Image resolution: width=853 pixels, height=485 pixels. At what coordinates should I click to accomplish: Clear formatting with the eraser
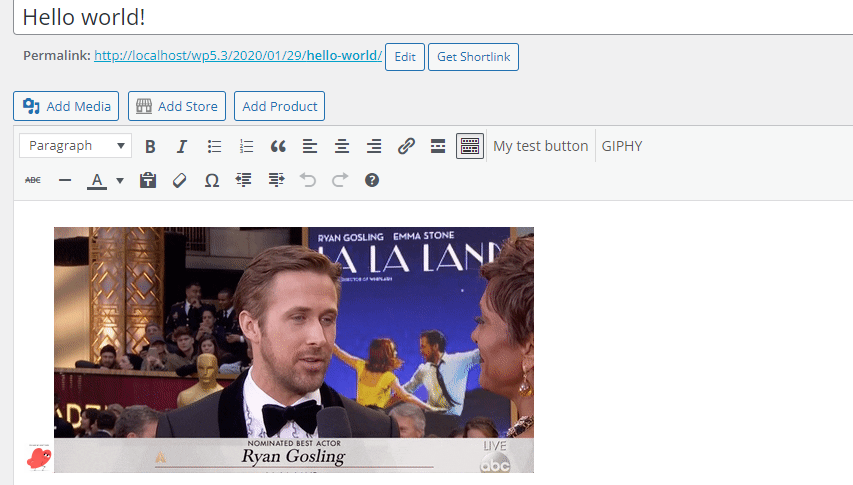[x=180, y=180]
